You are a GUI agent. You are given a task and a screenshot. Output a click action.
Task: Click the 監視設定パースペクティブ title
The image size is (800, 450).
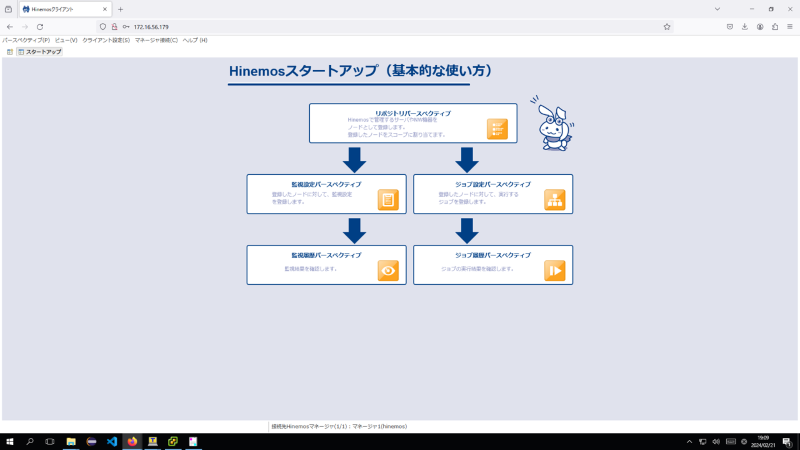point(326,184)
